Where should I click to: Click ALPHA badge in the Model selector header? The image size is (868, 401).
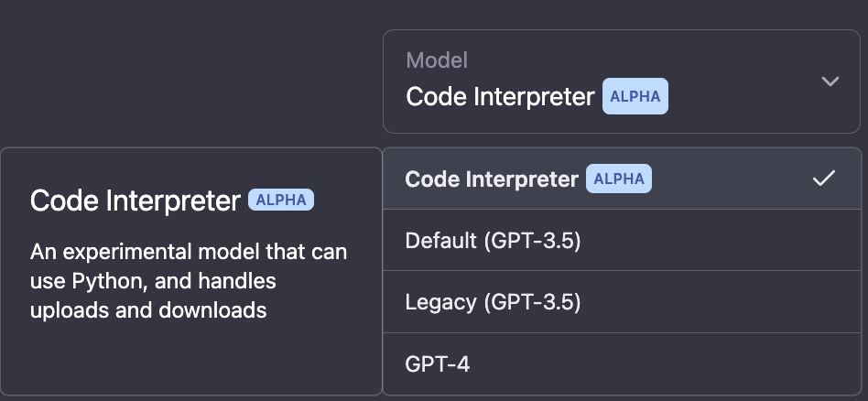coord(635,97)
